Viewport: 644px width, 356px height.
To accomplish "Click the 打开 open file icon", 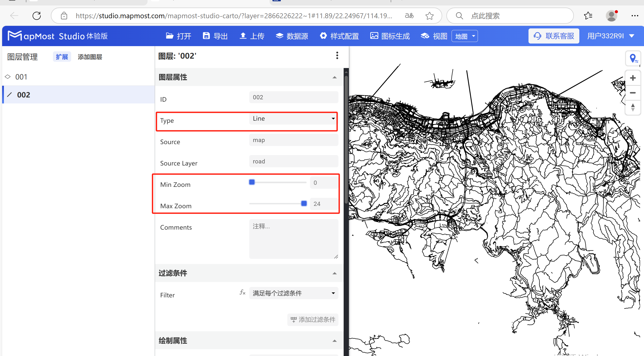I will (x=170, y=36).
